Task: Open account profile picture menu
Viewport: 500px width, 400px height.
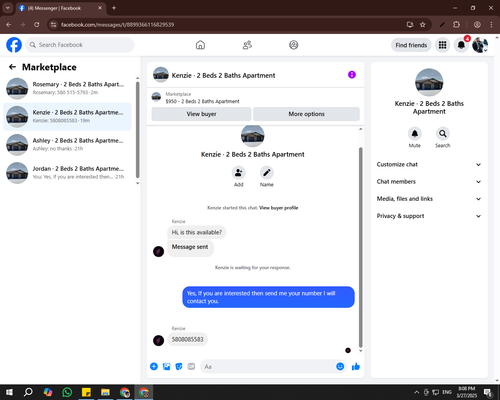Action: (x=480, y=45)
